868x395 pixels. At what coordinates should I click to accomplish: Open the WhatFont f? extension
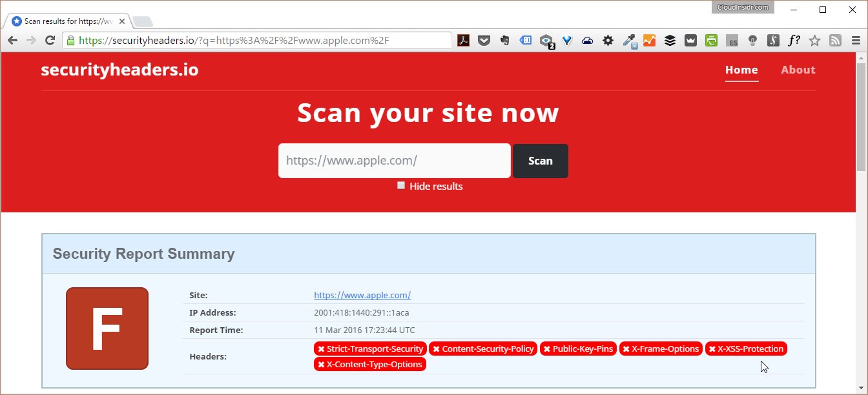[x=794, y=41]
